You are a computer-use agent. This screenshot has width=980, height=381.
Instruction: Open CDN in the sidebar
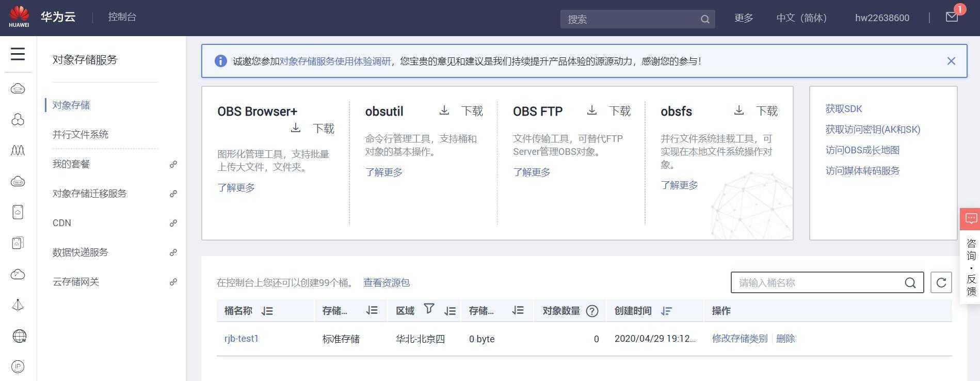click(x=62, y=223)
